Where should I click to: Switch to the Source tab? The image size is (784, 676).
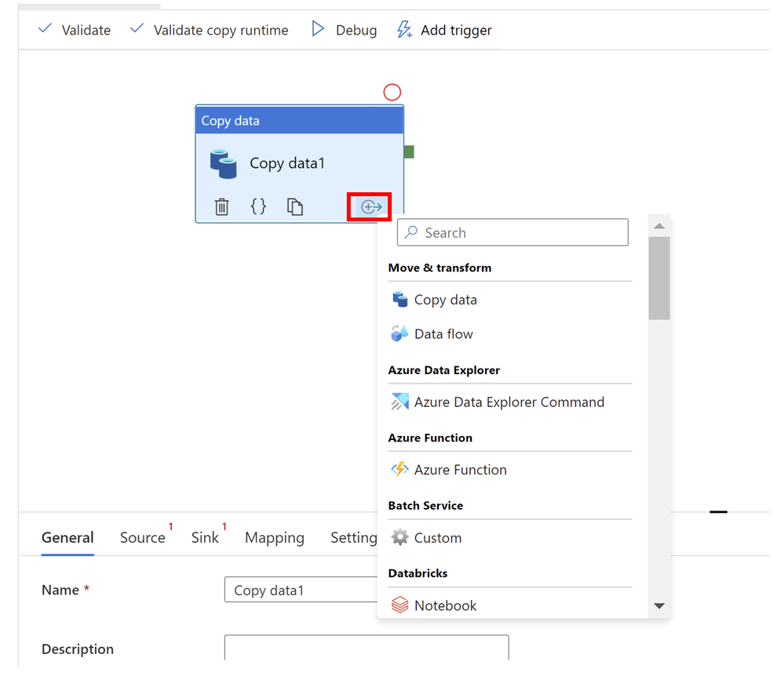pos(143,538)
